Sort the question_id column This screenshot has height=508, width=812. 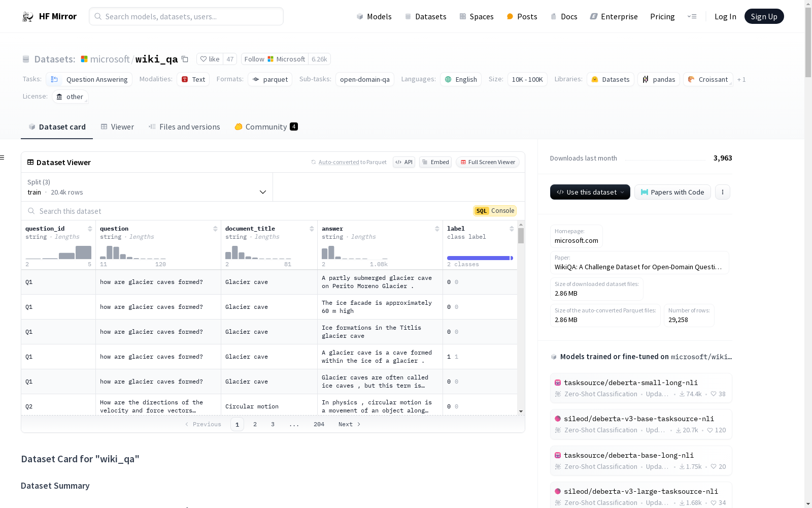click(90, 229)
